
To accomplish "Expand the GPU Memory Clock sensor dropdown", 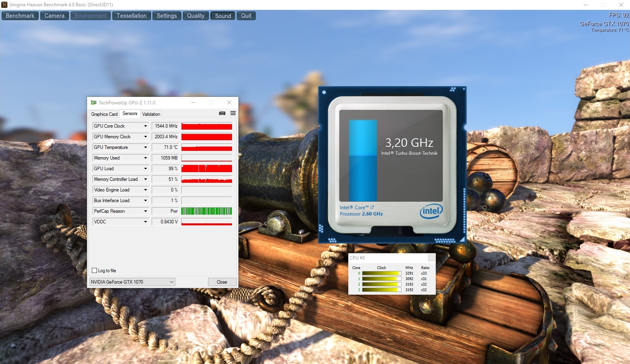I will pyautogui.click(x=145, y=137).
